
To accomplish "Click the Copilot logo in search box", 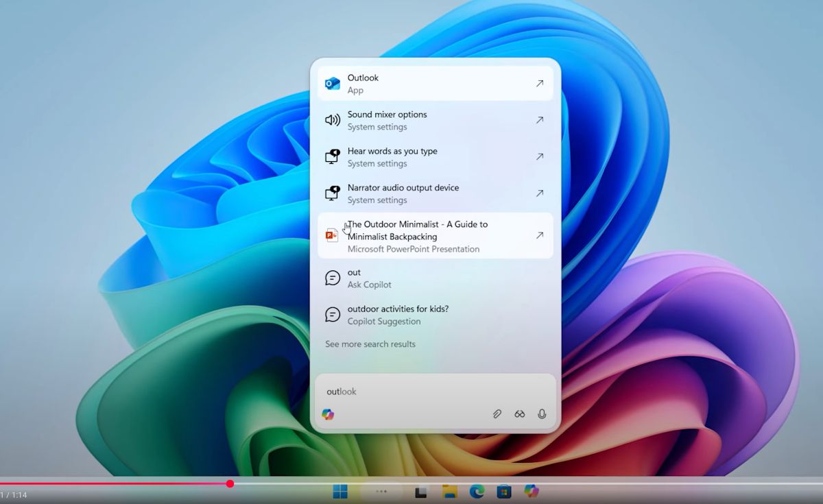I will [328, 414].
